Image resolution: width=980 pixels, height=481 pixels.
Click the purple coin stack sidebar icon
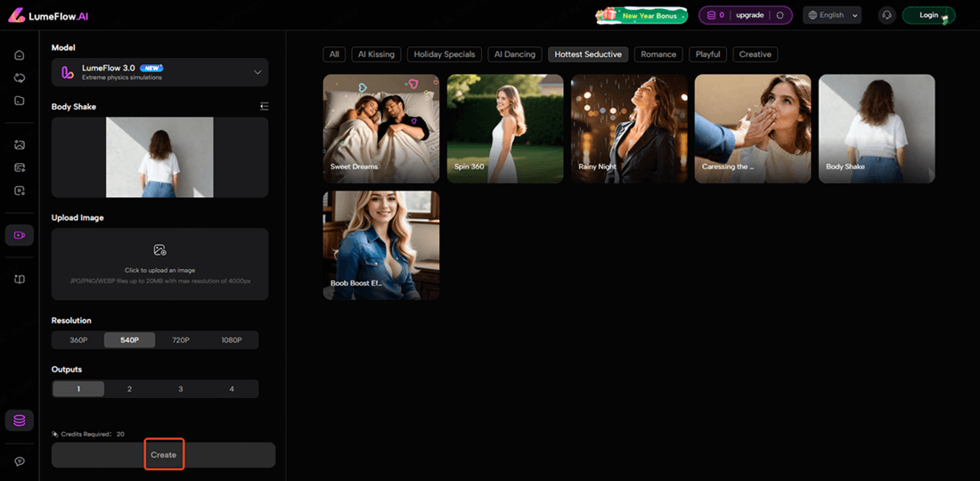(20, 420)
